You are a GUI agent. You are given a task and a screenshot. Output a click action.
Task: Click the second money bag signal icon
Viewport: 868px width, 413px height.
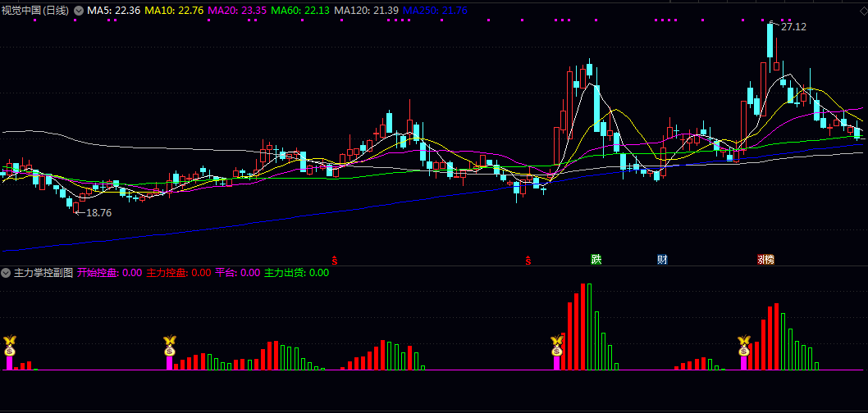pyautogui.click(x=170, y=345)
